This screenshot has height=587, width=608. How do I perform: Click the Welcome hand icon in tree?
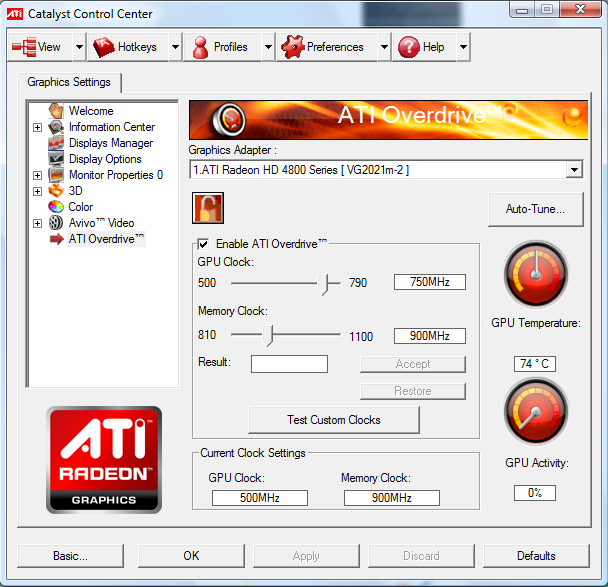coord(56,111)
